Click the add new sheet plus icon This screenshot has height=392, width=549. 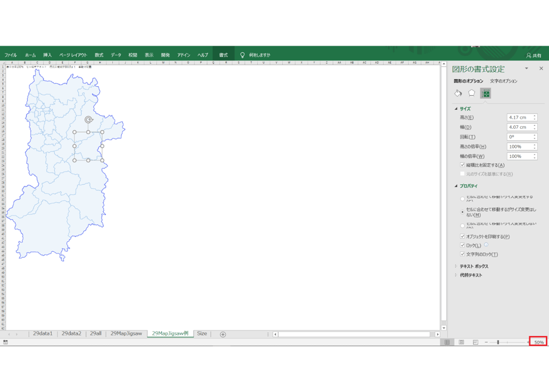pyautogui.click(x=223, y=334)
